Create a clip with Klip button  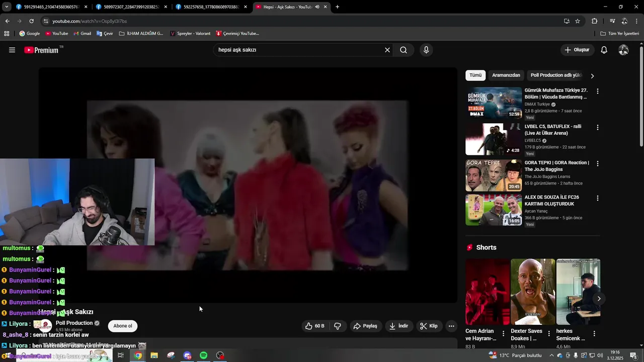click(x=429, y=326)
